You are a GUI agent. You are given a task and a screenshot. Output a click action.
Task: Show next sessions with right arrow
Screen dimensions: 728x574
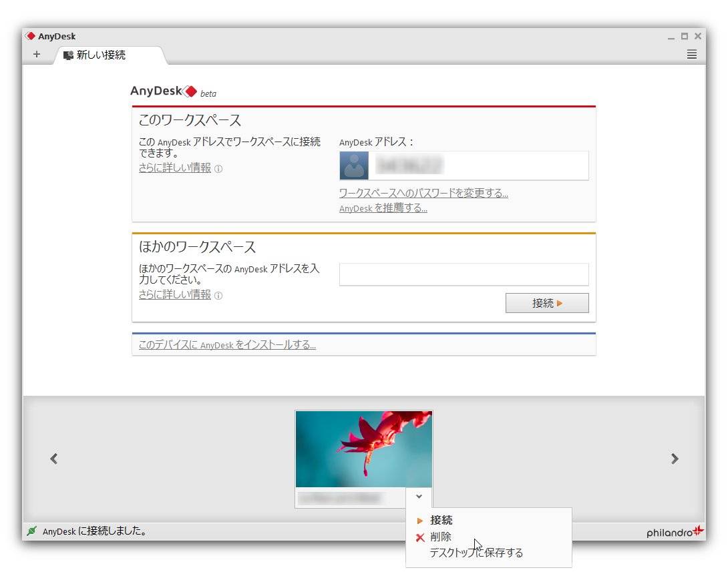[675, 459]
